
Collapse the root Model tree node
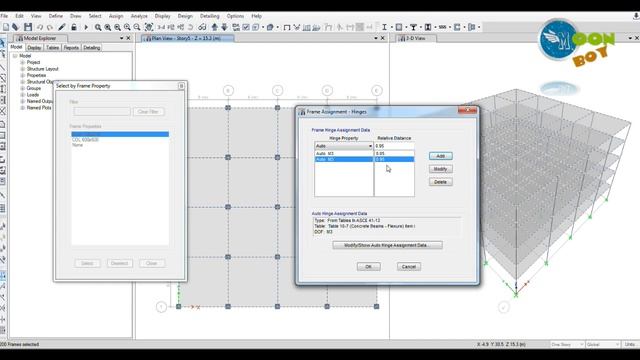15,56
